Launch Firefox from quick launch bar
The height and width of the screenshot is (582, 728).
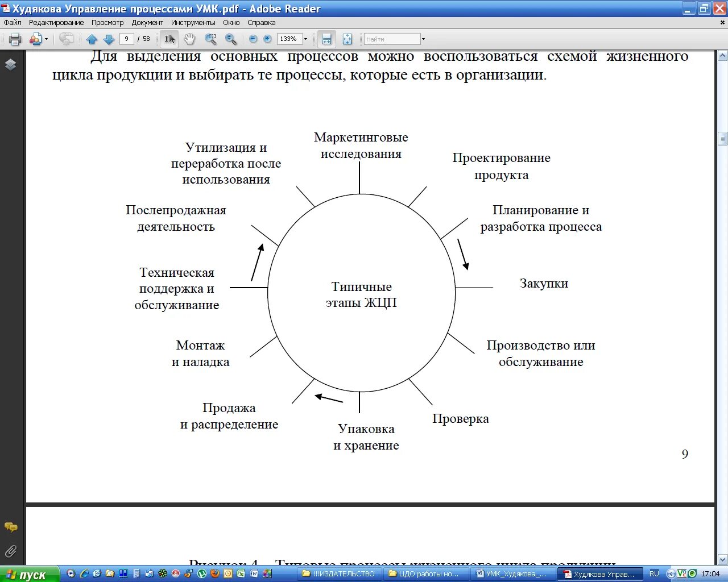(x=214, y=574)
